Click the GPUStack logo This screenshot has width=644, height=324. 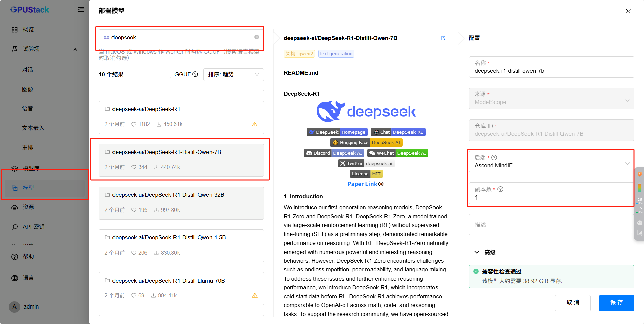point(30,10)
